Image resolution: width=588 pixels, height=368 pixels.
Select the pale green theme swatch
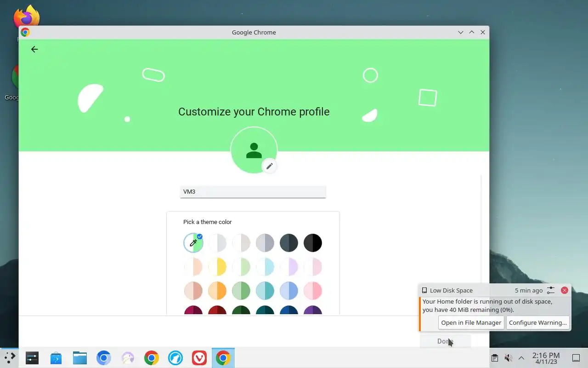point(241,267)
